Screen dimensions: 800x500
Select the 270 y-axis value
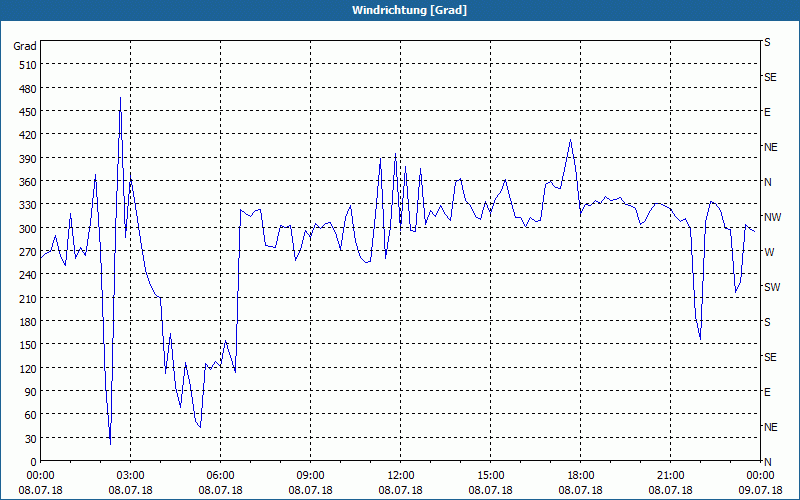click(28, 252)
